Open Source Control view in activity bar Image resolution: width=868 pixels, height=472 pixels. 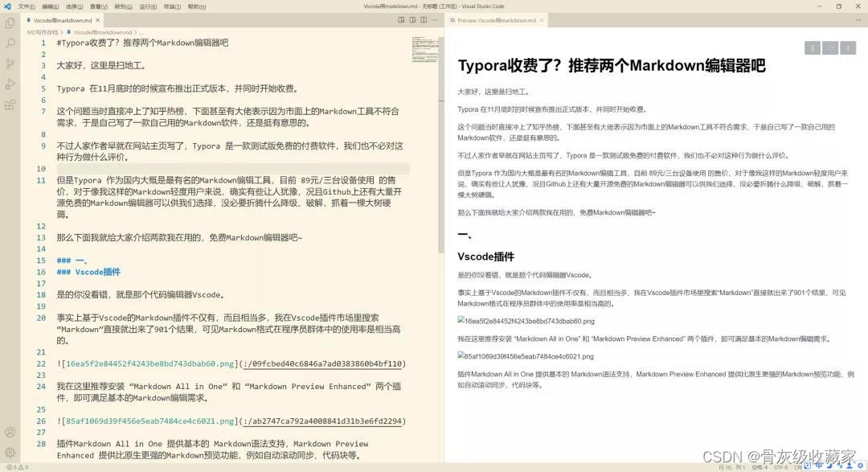[x=10, y=64]
